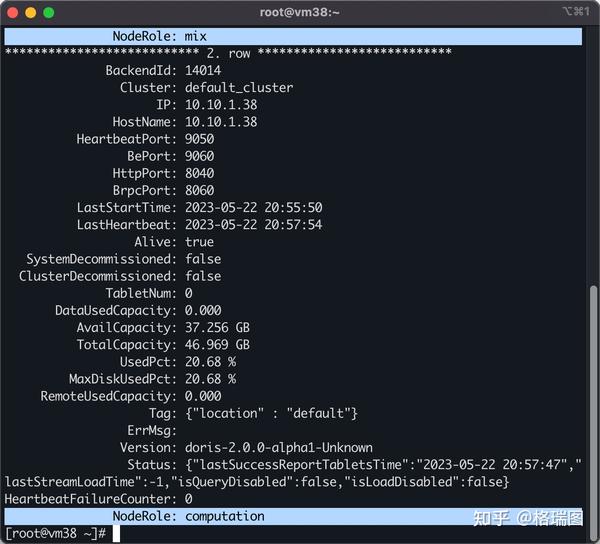Click the green zoom window button
600x544 pixels.
(x=49, y=13)
